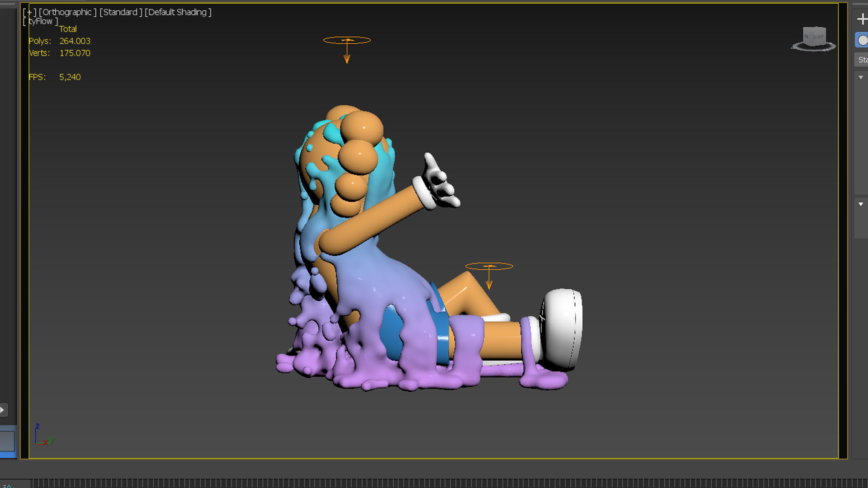Select the character's white gloved hand
This screenshot has height=488, width=868.
point(437,184)
